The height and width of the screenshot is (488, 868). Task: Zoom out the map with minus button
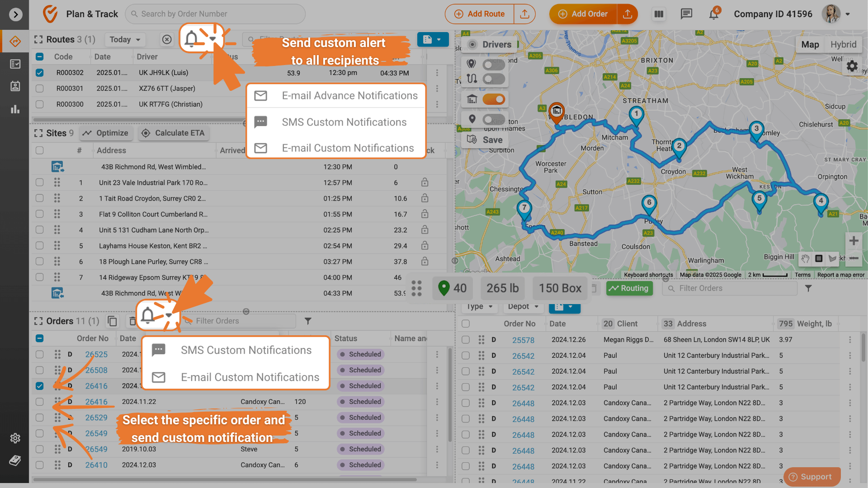(854, 258)
